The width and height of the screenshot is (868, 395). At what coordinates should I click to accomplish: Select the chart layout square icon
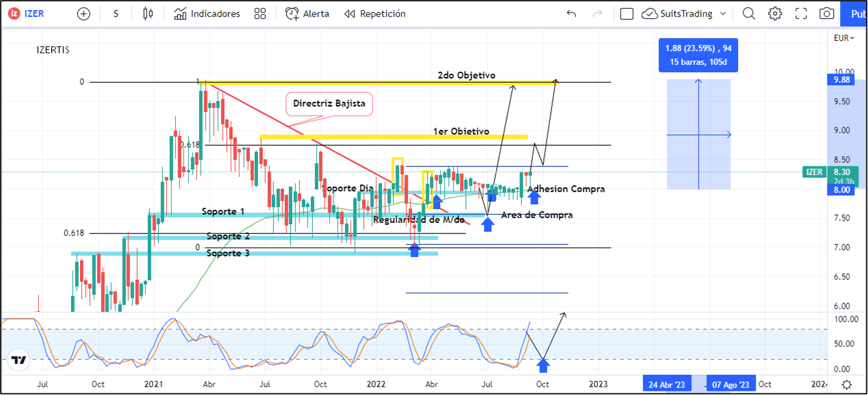click(627, 14)
